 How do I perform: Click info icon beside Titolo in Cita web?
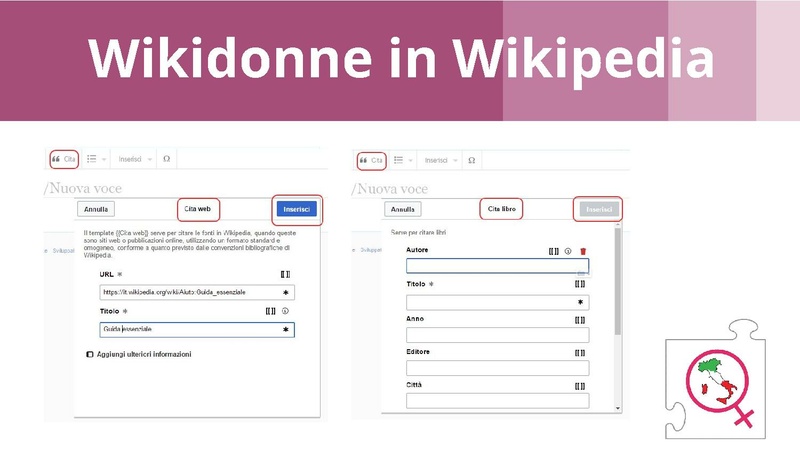pyautogui.click(x=285, y=311)
